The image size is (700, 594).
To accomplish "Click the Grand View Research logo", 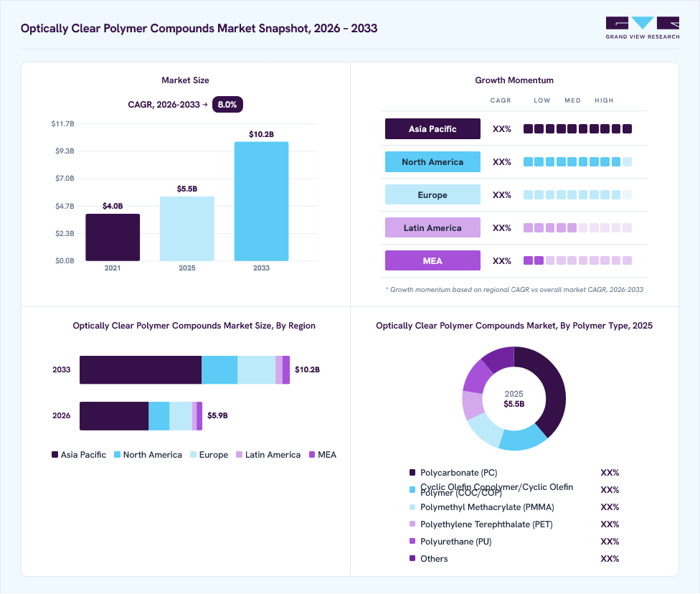I will (643, 28).
